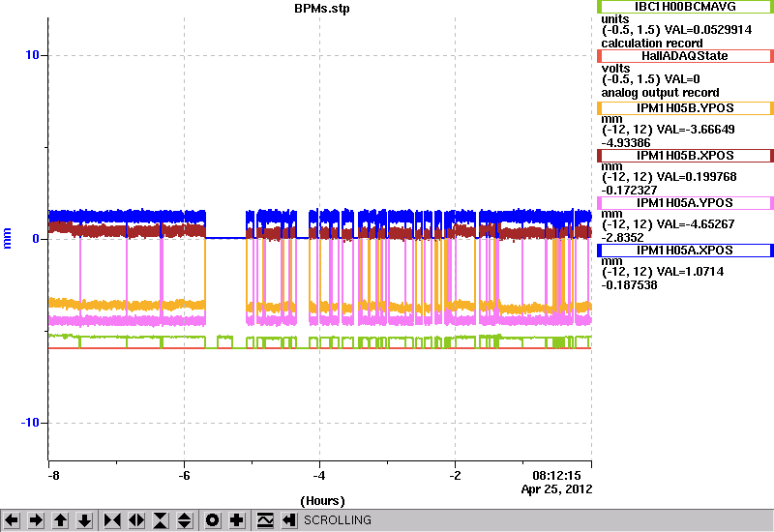Select the IPM1H05A.YPOS pink legend entry

[685, 203]
